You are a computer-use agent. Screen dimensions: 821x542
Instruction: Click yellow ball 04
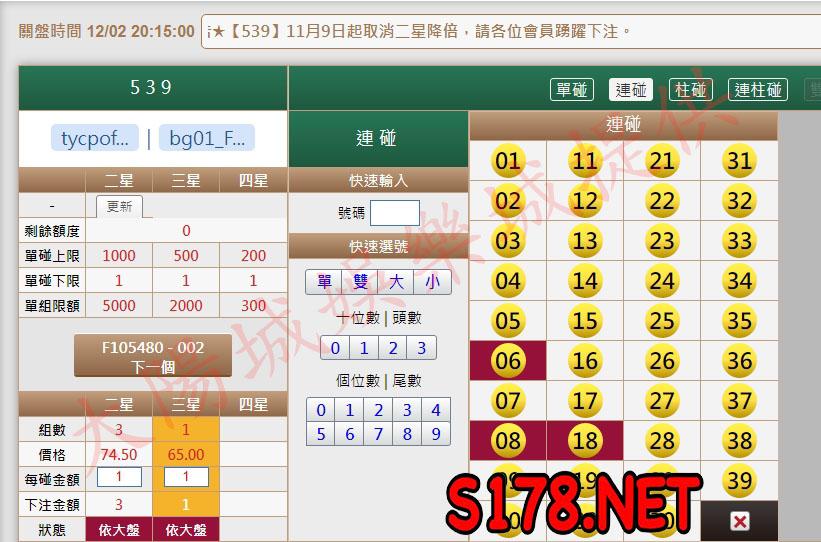coord(507,281)
